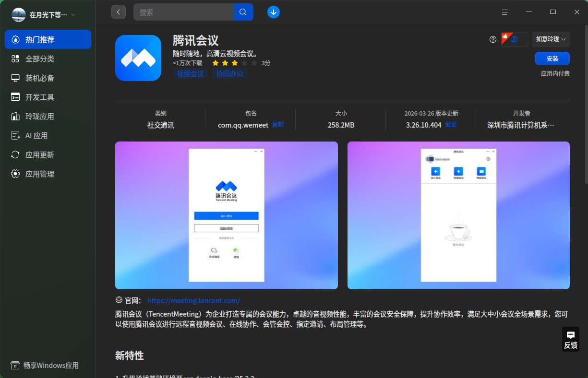The height and width of the screenshot is (378, 588).
Task: Open 畅享Windows应用 at the sidebar bottom
Action: 45,366
